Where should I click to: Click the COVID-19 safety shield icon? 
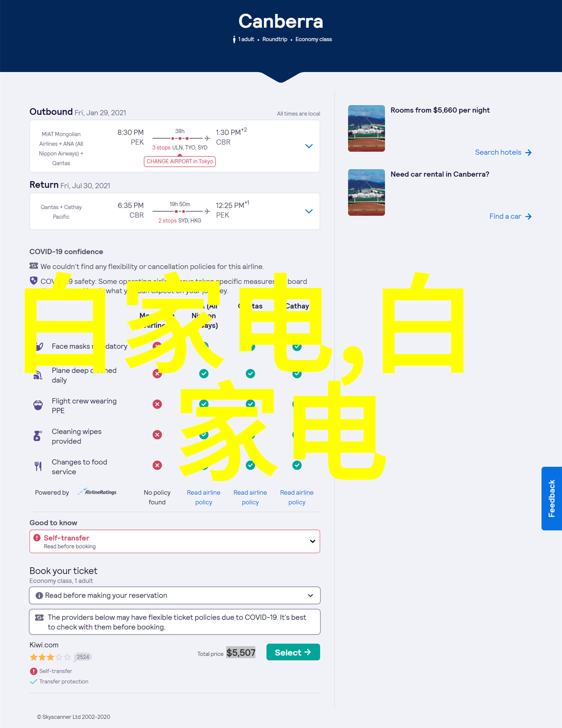[34, 280]
